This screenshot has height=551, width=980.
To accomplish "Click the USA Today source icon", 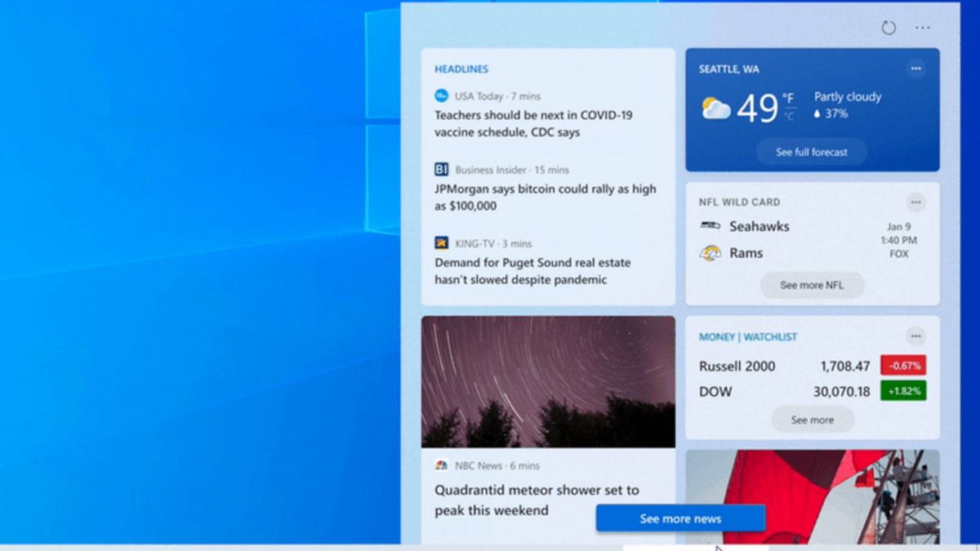I will point(442,96).
